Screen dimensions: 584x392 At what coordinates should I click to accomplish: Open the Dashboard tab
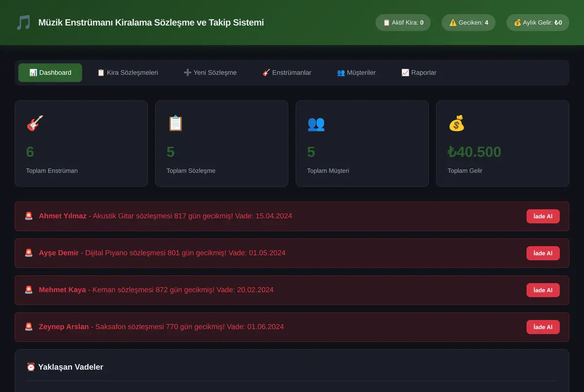[x=50, y=72]
